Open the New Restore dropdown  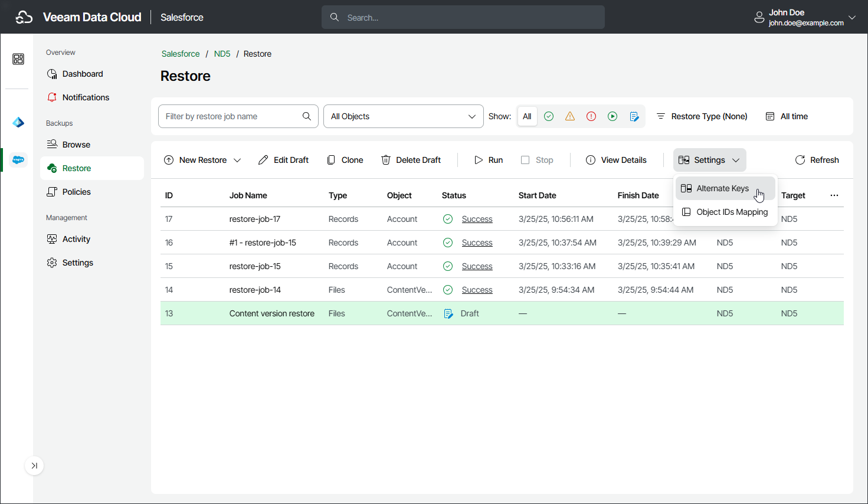point(202,160)
